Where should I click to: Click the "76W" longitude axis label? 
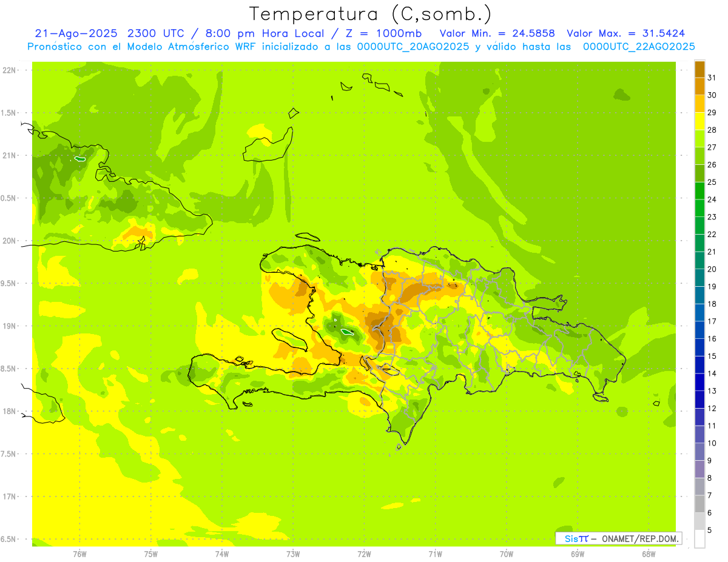click(79, 554)
